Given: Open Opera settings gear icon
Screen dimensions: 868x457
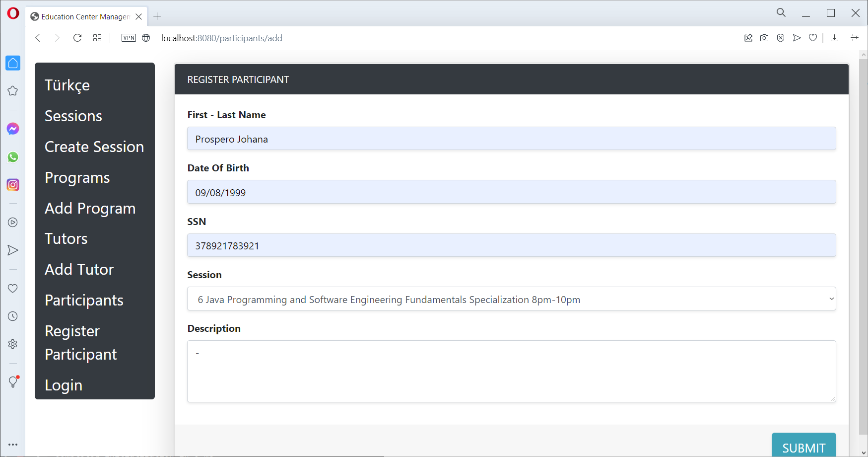Looking at the screenshot, I should 12,343.
